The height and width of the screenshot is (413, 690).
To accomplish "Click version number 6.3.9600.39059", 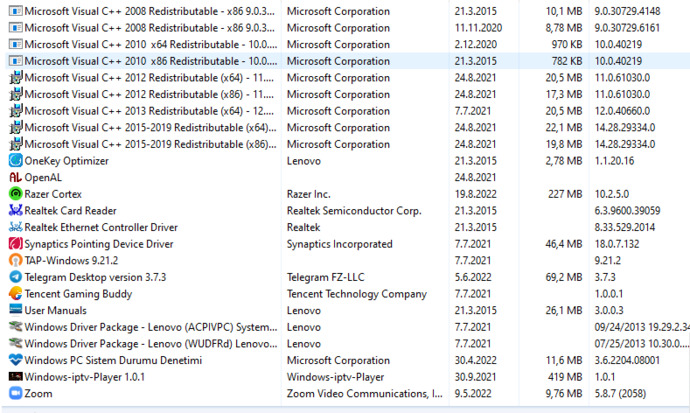I will [627, 211].
